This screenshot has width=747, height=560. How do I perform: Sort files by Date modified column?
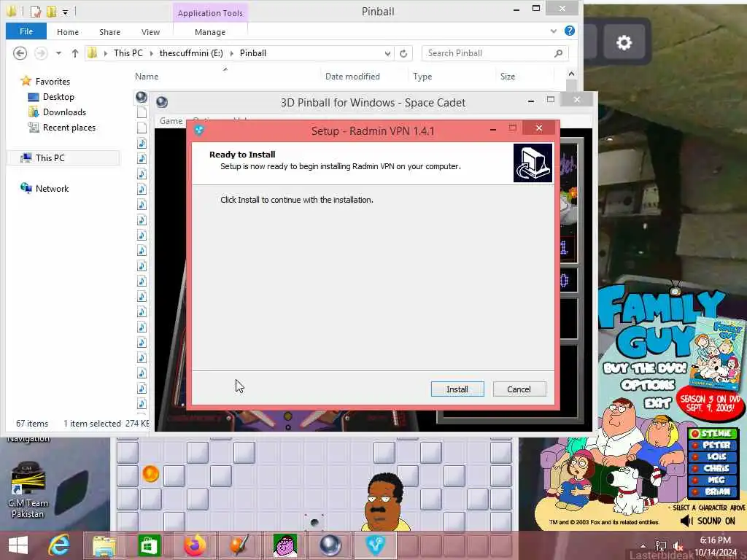352,76
